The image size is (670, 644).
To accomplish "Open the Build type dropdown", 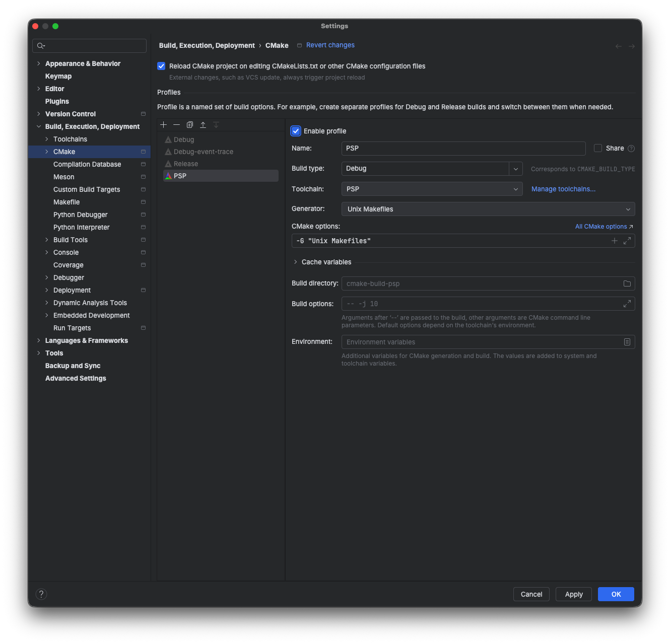I will 515,168.
